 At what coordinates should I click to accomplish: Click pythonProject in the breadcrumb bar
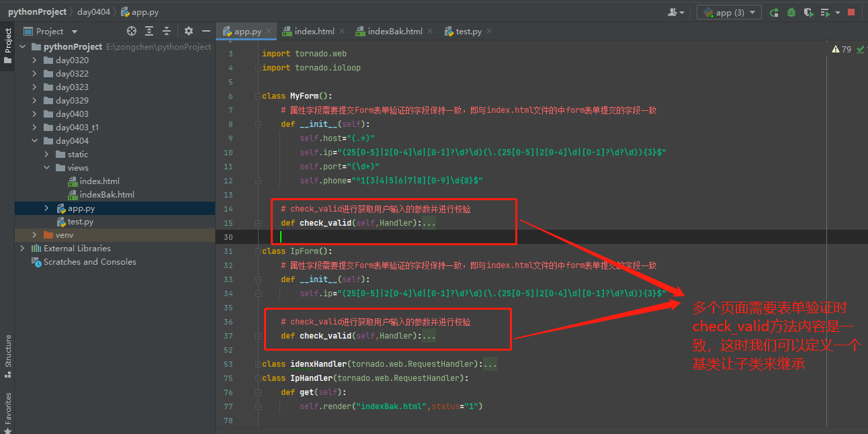pos(38,12)
